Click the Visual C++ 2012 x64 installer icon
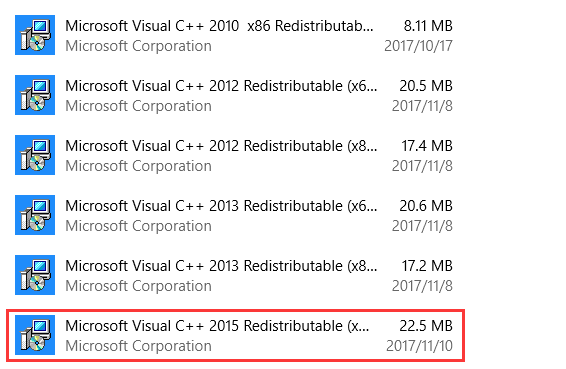The height and width of the screenshot is (369, 566). [35, 95]
